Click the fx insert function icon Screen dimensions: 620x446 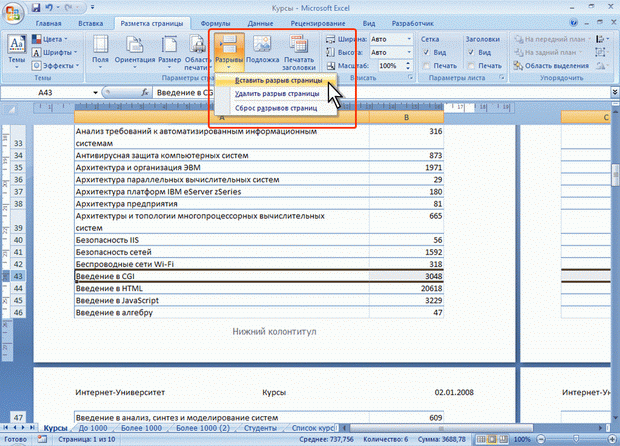pyautogui.click(x=145, y=93)
